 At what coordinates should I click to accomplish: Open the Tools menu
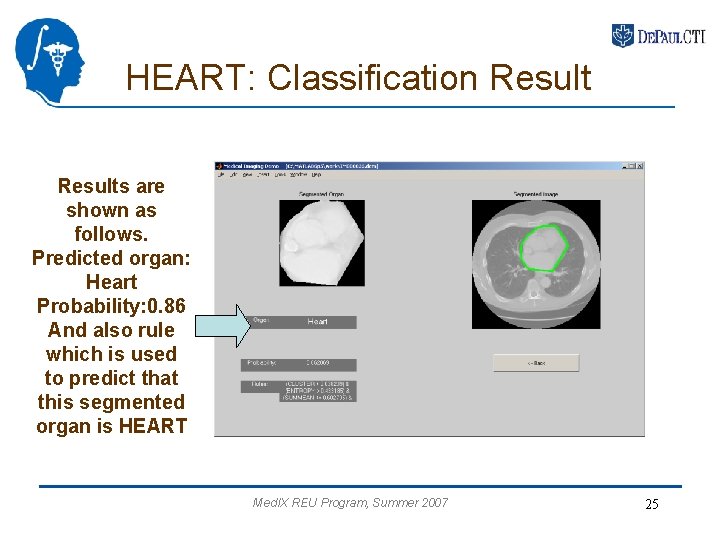pyautogui.click(x=280, y=175)
